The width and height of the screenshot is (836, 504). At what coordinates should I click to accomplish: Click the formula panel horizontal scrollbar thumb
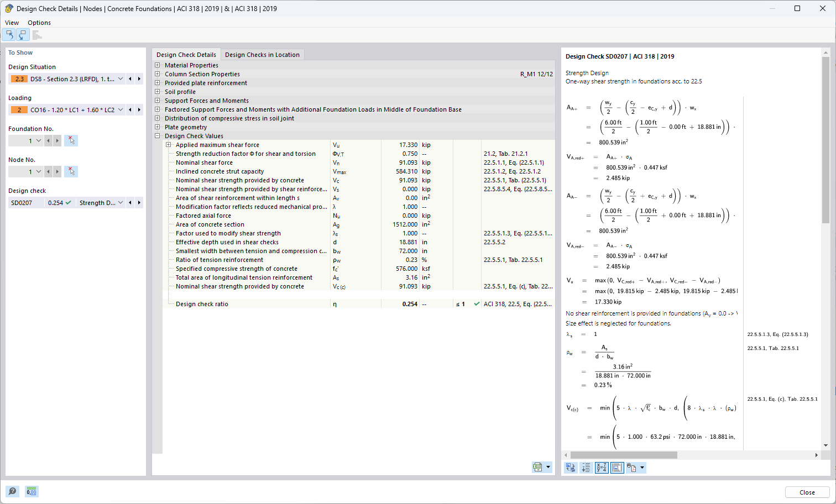point(624,455)
